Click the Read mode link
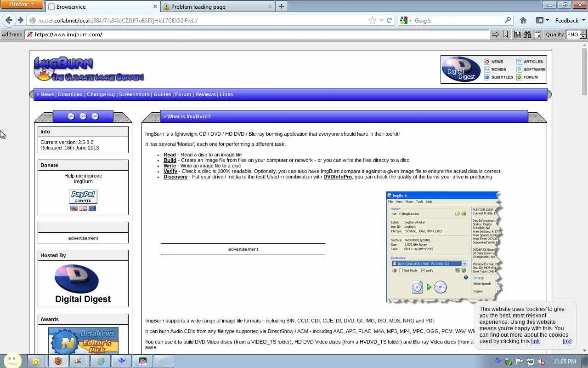Image resolution: width=588 pixels, height=368 pixels. 170,155
